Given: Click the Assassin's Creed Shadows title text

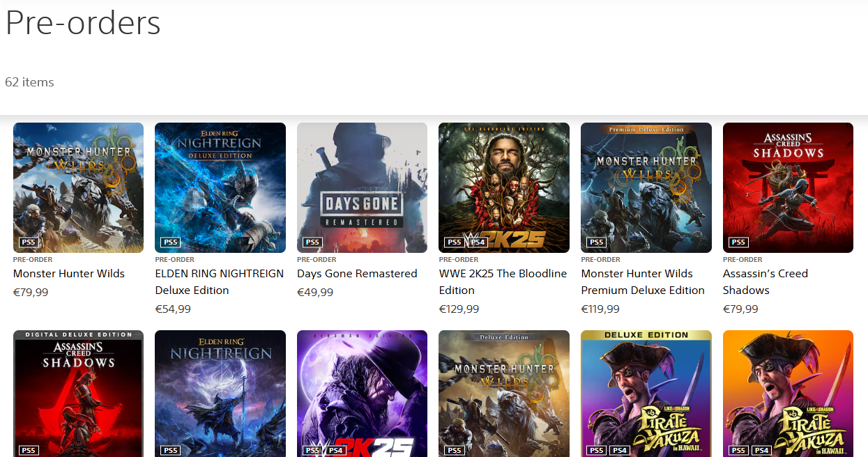Looking at the screenshot, I should [x=766, y=282].
